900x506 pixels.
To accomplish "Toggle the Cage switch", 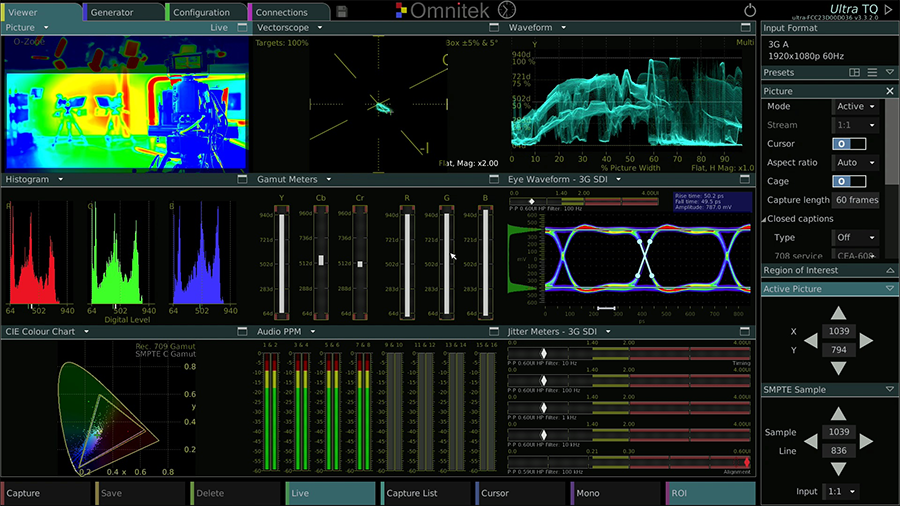I will 849,181.
